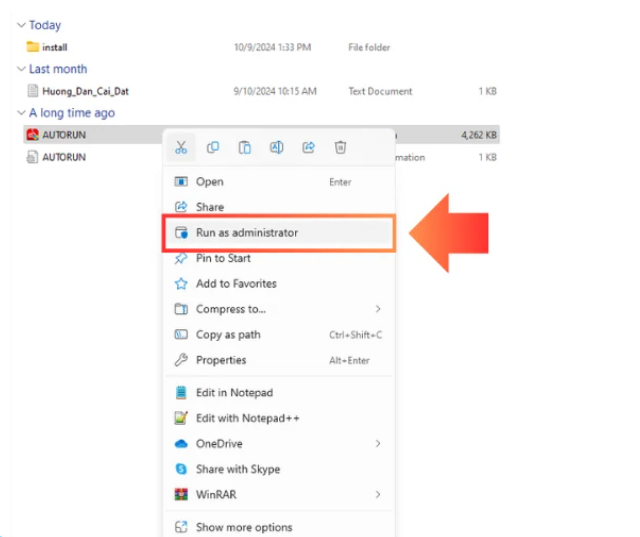
Task: Open the OneDrive submenu entry
Action: [219, 443]
